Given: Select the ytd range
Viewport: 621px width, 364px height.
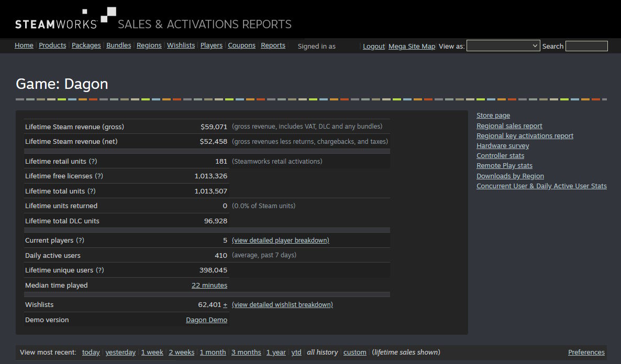Looking at the screenshot, I should click(296, 352).
